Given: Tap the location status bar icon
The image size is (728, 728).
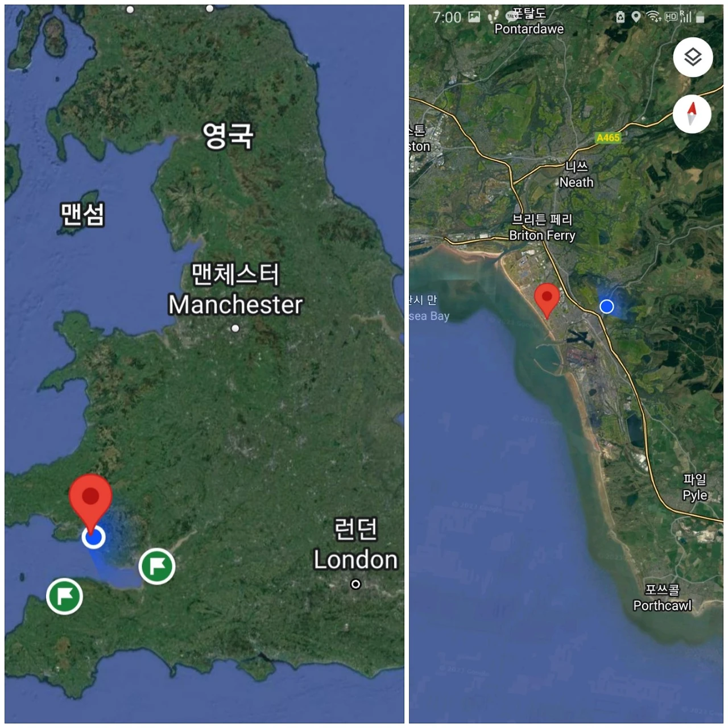Looking at the screenshot, I should coord(636,17).
